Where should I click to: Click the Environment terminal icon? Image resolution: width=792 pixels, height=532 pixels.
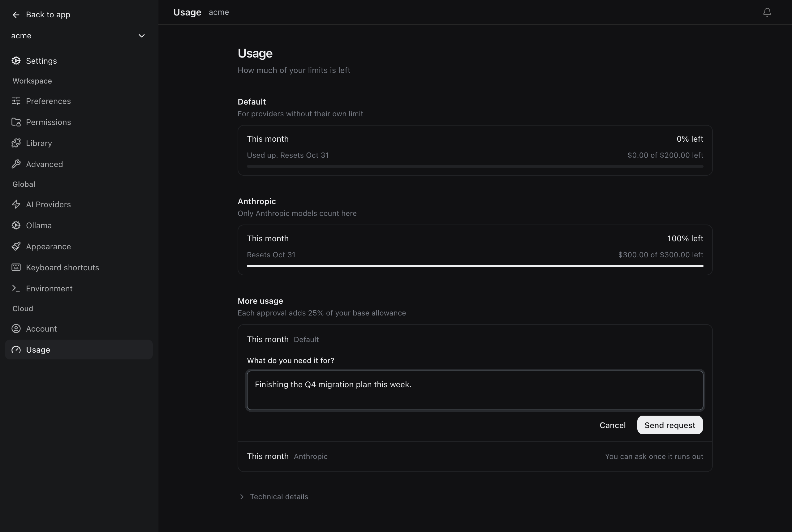16,288
